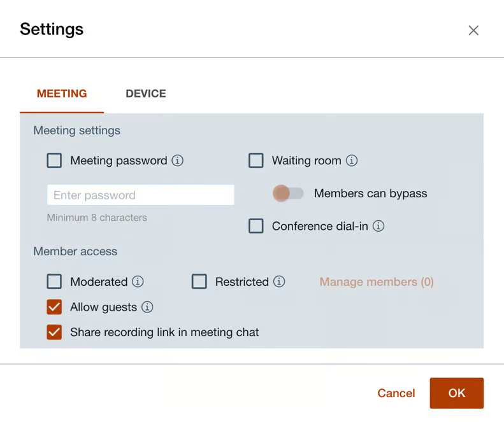The width and height of the screenshot is (504, 422).
Task: Click info icon beside Restricted
Action: pos(279,281)
